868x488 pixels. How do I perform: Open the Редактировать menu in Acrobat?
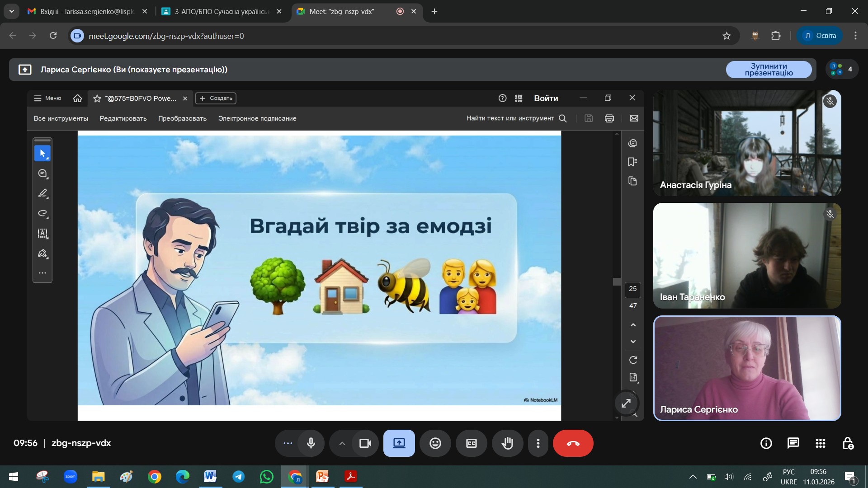[123, 118]
